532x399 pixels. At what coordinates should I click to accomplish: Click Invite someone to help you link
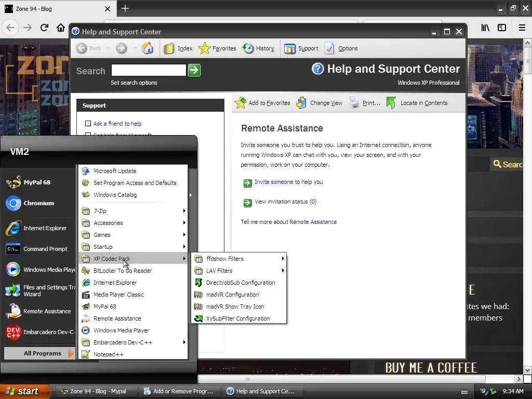click(288, 182)
